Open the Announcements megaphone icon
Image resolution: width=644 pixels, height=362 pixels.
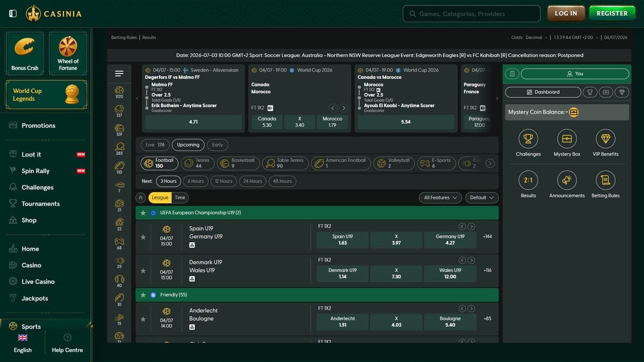click(567, 181)
